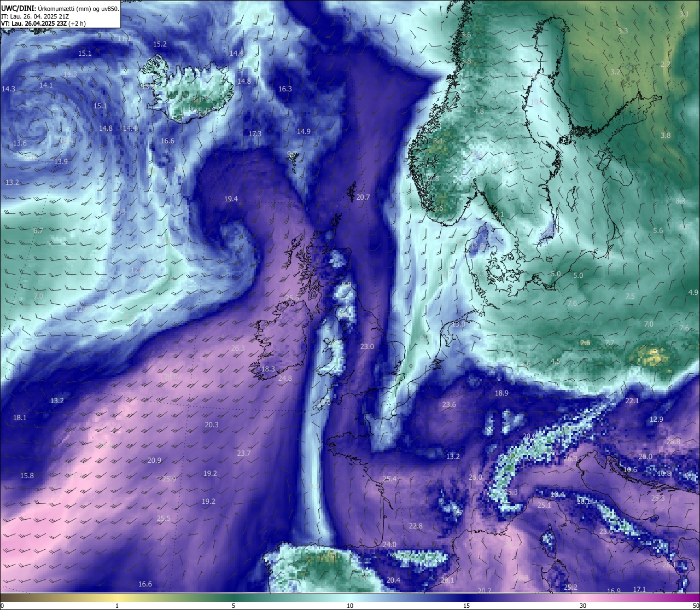700x610 pixels.
Task: Click the 25.1 value label
Action: [544, 505]
